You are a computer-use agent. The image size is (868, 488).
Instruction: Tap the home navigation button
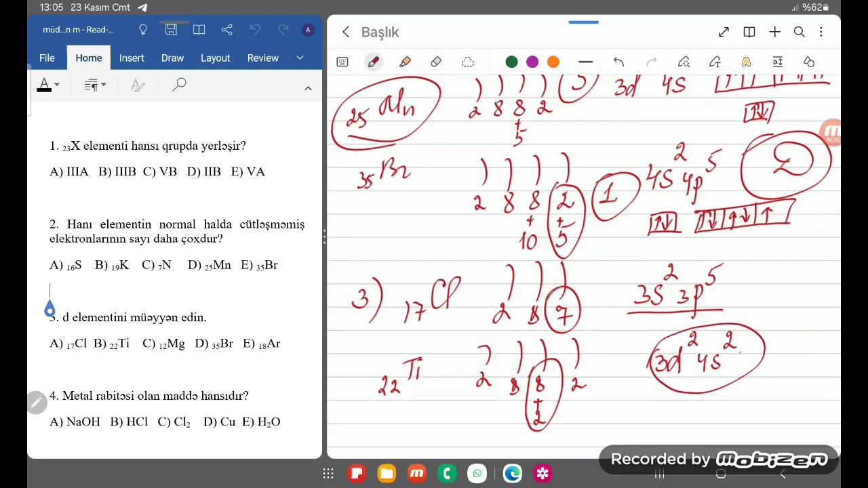pos(721,474)
